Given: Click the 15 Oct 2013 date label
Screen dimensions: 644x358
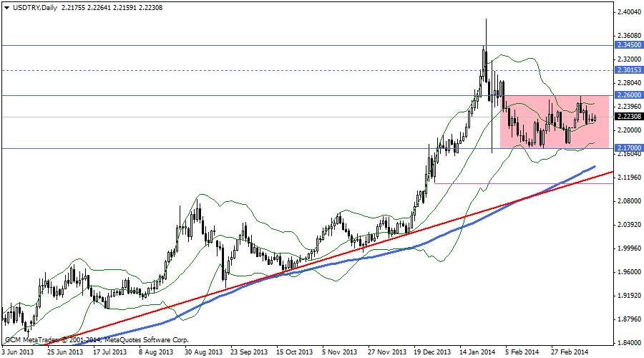Looking at the screenshot, I should 294,352.
